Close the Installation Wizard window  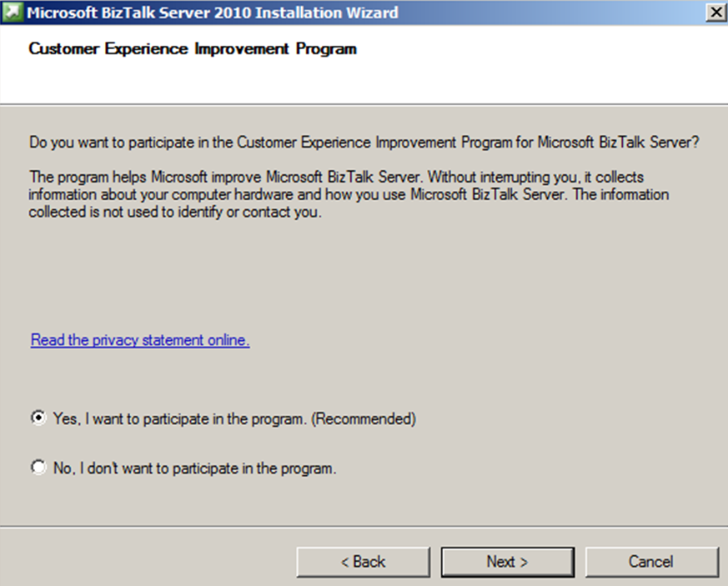pyautogui.click(x=715, y=13)
